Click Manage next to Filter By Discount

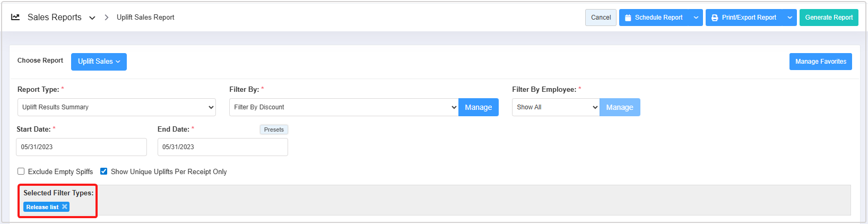click(478, 107)
